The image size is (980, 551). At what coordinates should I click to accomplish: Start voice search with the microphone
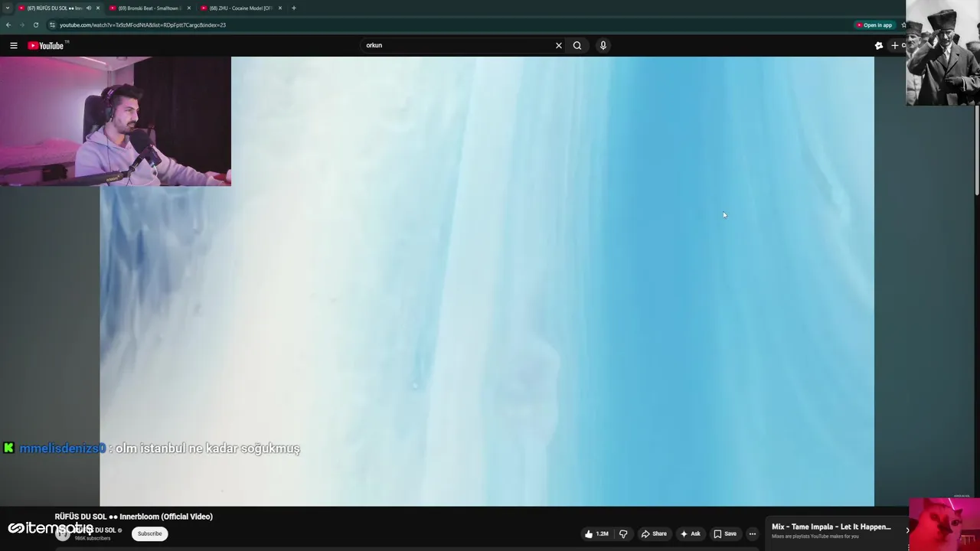click(603, 45)
